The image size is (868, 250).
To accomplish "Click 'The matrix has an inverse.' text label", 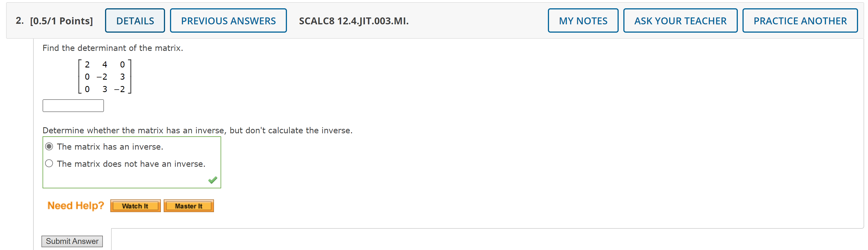I will click(110, 147).
